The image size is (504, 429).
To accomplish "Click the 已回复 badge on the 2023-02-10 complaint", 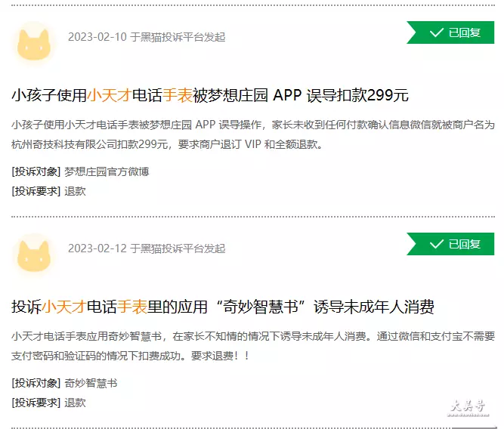I will [450, 32].
